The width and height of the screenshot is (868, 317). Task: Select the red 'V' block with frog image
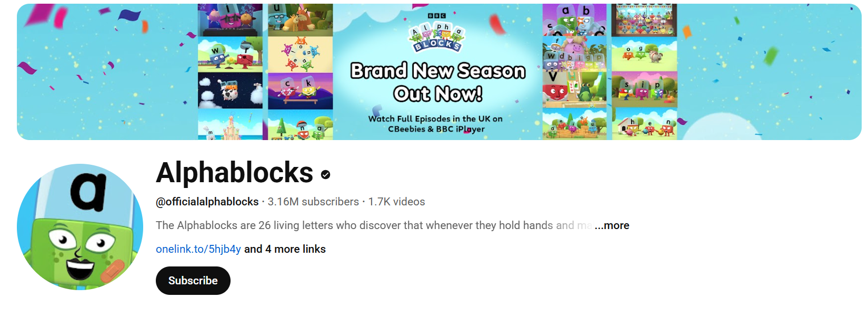pos(574,88)
